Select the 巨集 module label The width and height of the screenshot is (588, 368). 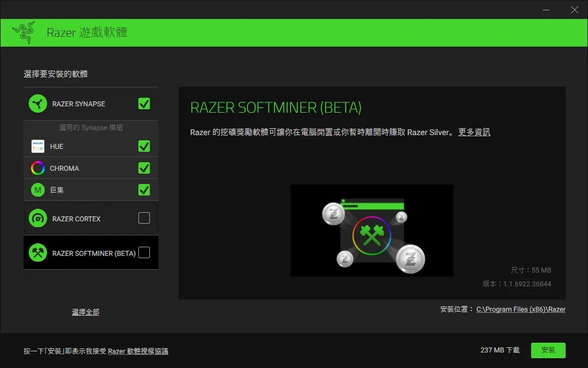pyautogui.click(x=57, y=190)
